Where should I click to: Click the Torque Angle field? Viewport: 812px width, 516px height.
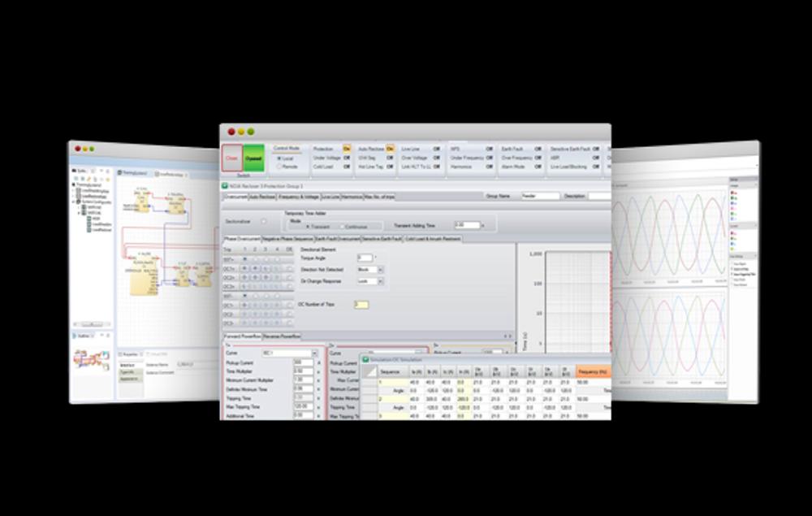tap(365, 258)
